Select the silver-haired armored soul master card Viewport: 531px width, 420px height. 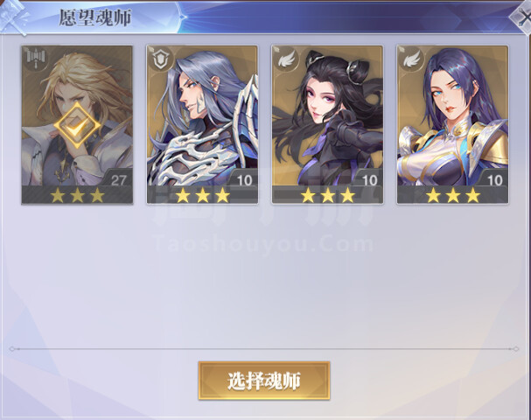tap(202, 125)
